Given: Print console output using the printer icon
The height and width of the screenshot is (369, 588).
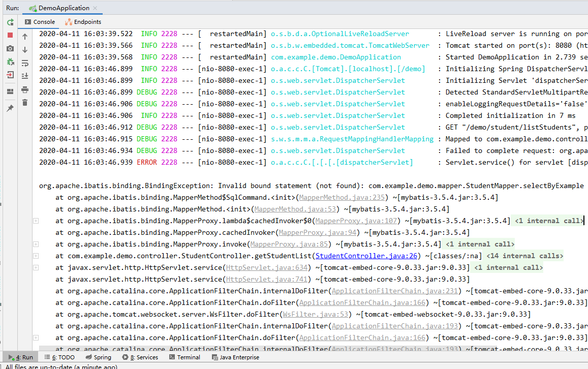Looking at the screenshot, I should [25, 89].
